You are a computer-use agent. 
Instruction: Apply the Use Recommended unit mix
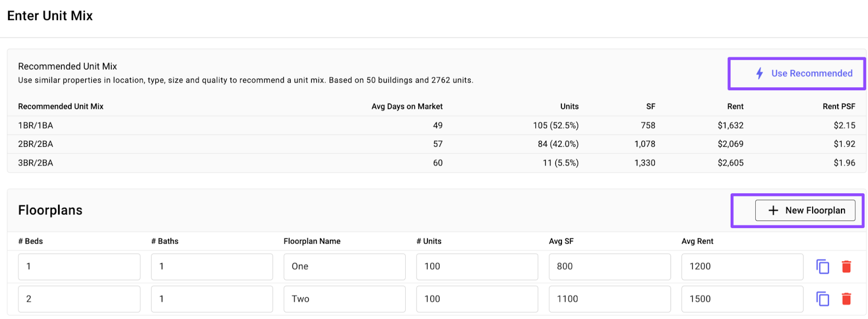click(x=796, y=73)
